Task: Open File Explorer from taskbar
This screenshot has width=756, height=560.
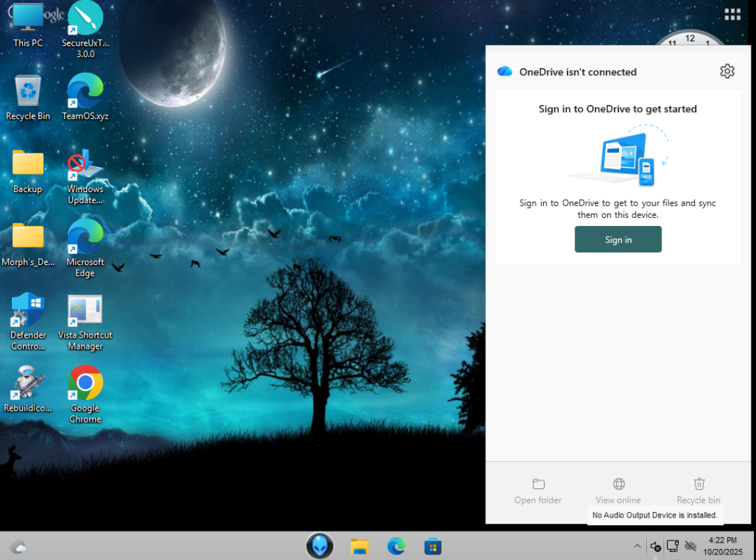Action: click(359, 547)
